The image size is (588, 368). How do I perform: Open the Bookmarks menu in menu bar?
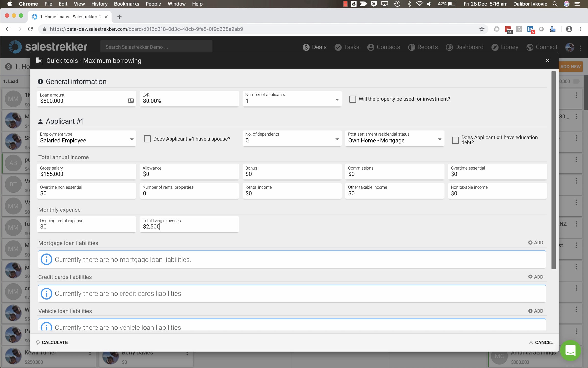tap(126, 4)
